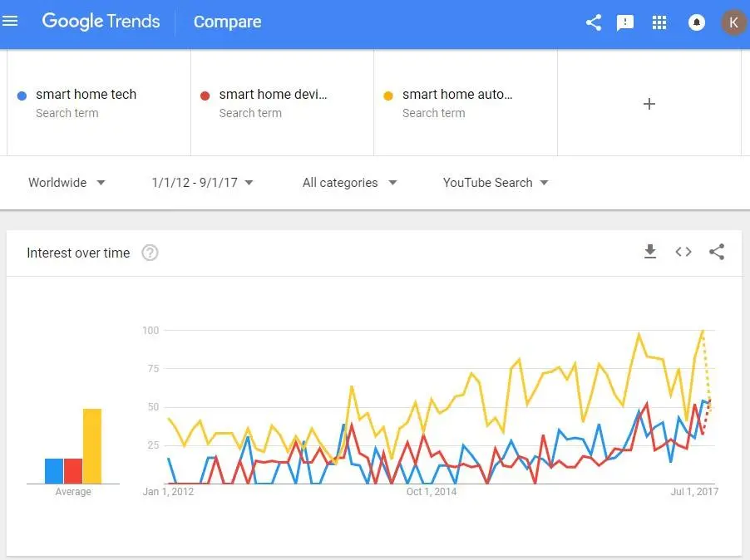Open the date range 1/1/12 - 9/1/17 dropdown
This screenshot has height=560, width=750.
point(201,182)
